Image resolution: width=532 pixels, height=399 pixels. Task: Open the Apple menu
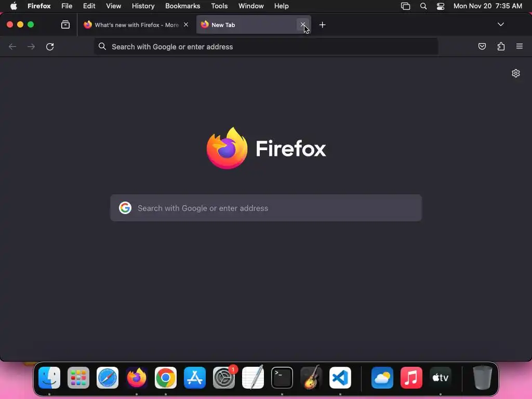[x=13, y=6]
